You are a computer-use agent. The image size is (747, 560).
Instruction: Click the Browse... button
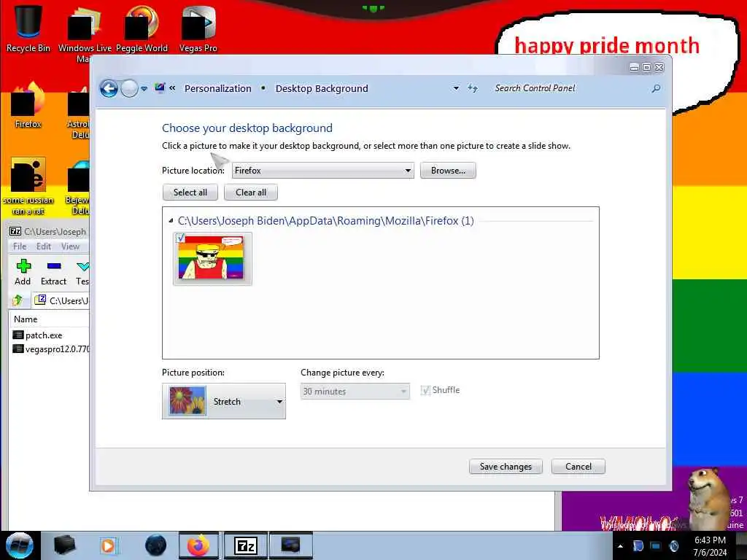448,171
